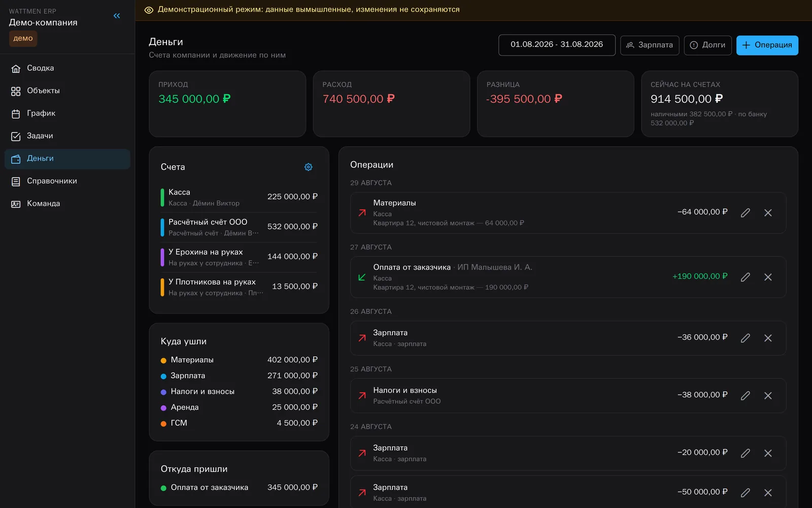Select the У Плотникова на руках account
812x508 pixels.
[239, 287]
